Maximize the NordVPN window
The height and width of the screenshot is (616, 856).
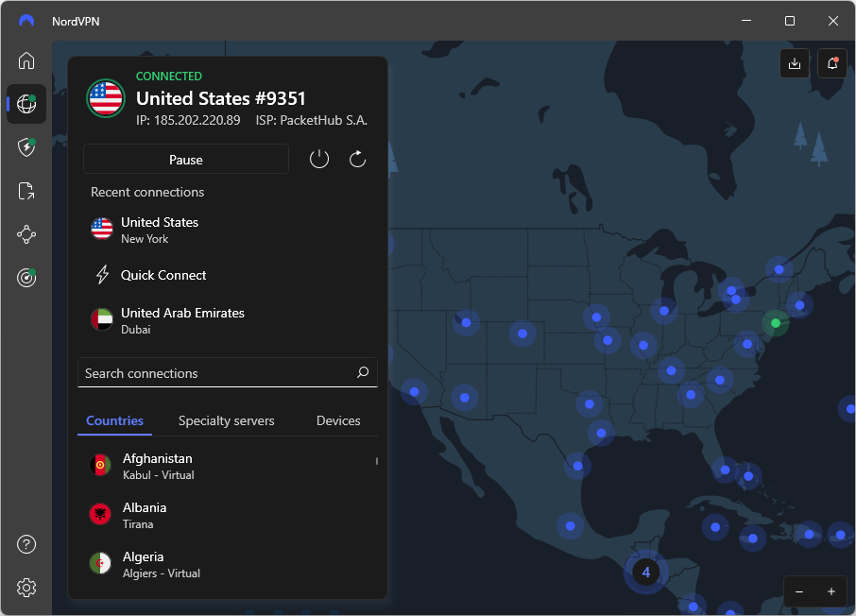(790, 21)
